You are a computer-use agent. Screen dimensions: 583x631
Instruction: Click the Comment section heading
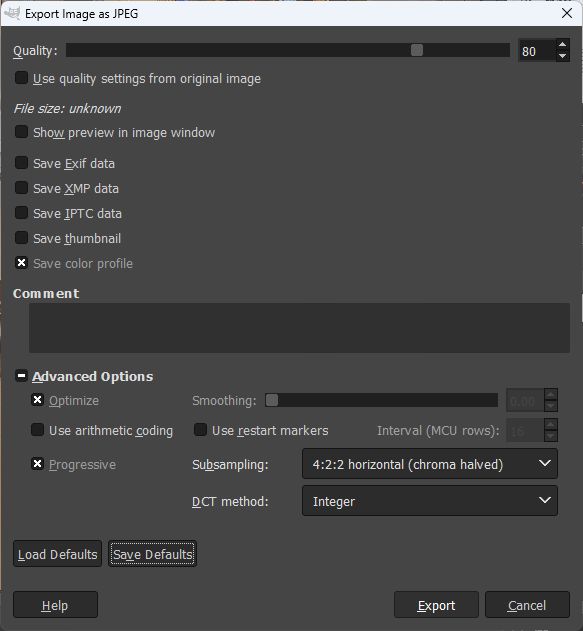pos(46,293)
